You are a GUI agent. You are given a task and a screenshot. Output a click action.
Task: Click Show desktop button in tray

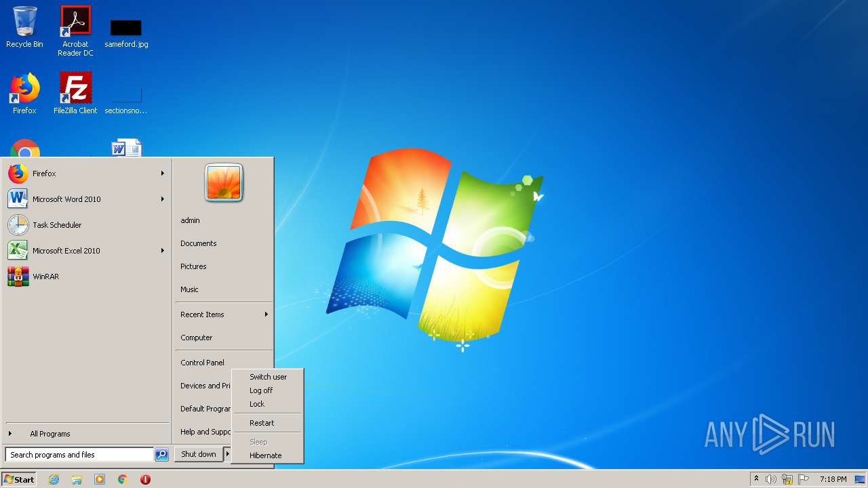coord(860,479)
